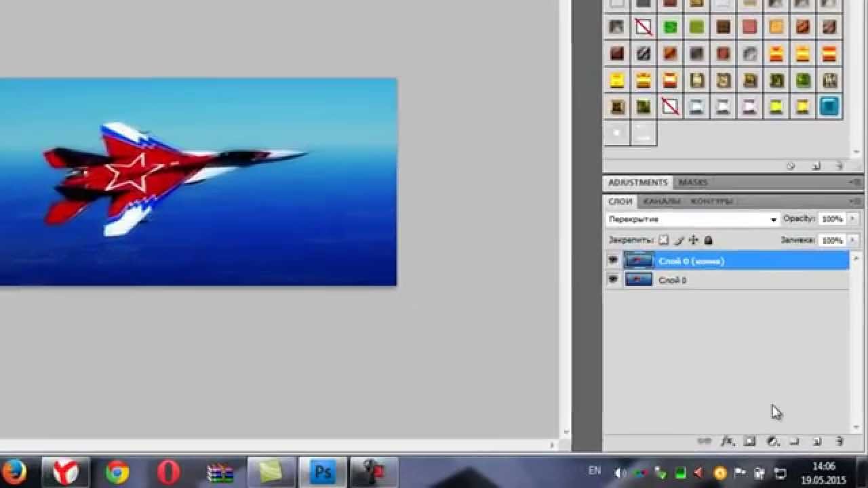Hide the Слой 0 (копия) layer
Screen dimensions: 868x488
point(613,260)
